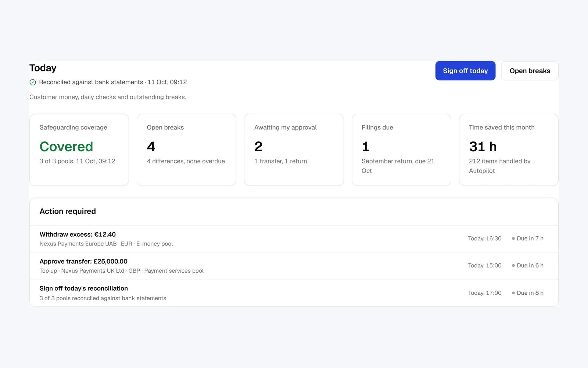Click '1 transfer, 1 return' text
This screenshot has height=368, width=588.
coord(281,161)
